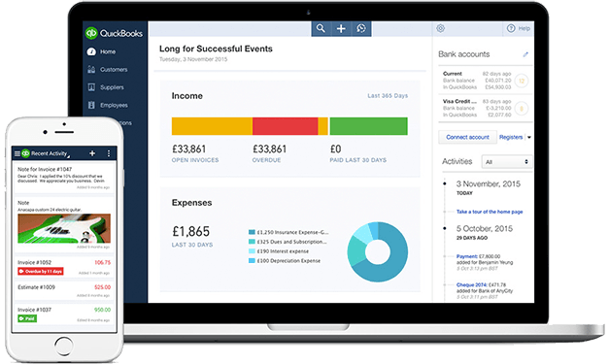
Task: Open Invoice #1037 on phone
Action: 64,314
